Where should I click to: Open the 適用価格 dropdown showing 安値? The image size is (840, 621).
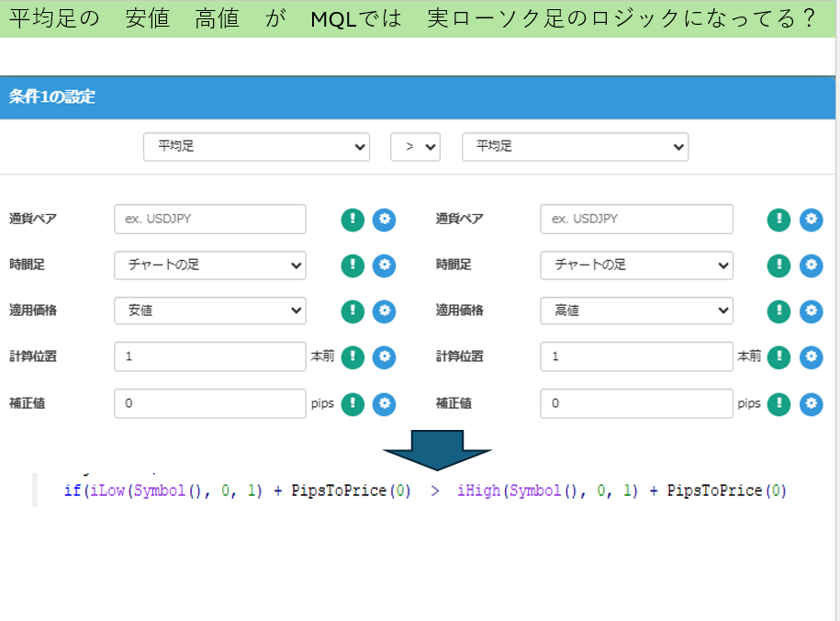click(x=209, y=311)
